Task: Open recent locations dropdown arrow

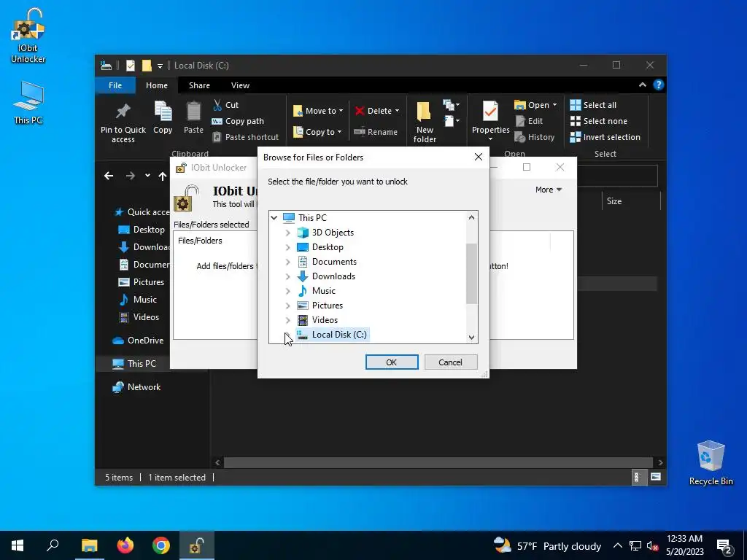Action: pyautogui.click(x=147, y=176)
